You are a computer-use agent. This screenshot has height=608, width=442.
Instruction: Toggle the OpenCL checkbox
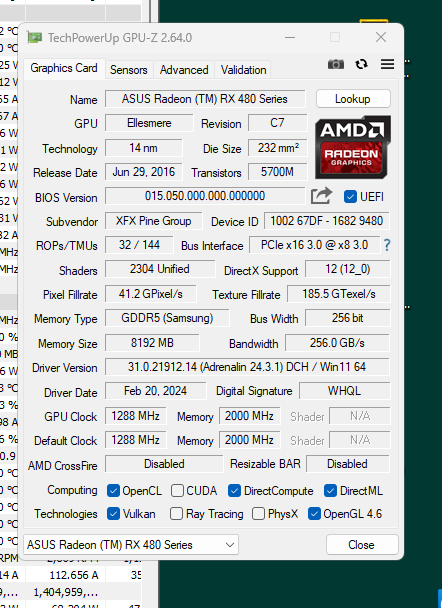(113, 491)
